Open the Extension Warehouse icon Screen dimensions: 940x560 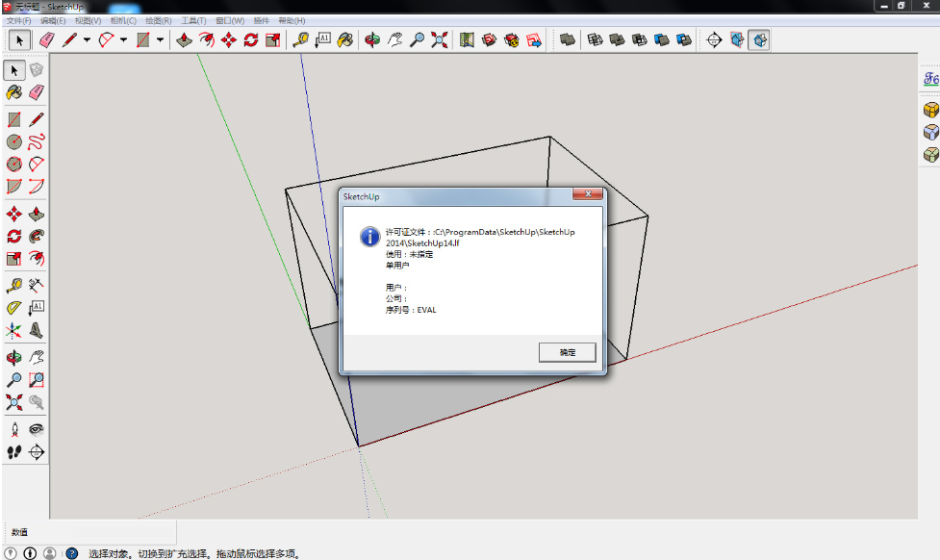click(511, 40)
